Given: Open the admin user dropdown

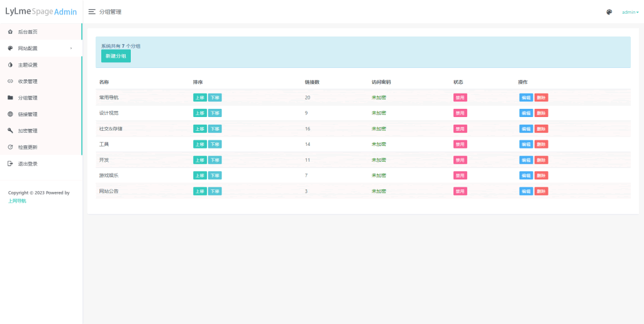Looking at the screenshot, I should 630,12.
